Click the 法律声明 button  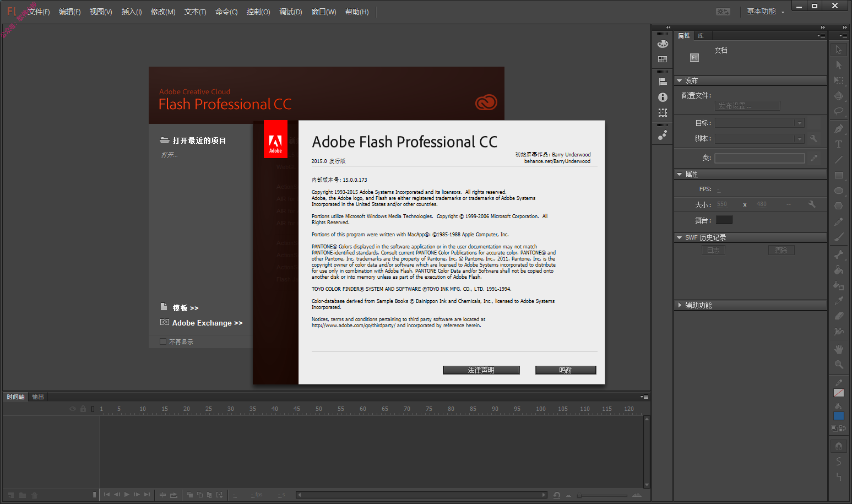(x=481, y=370)
